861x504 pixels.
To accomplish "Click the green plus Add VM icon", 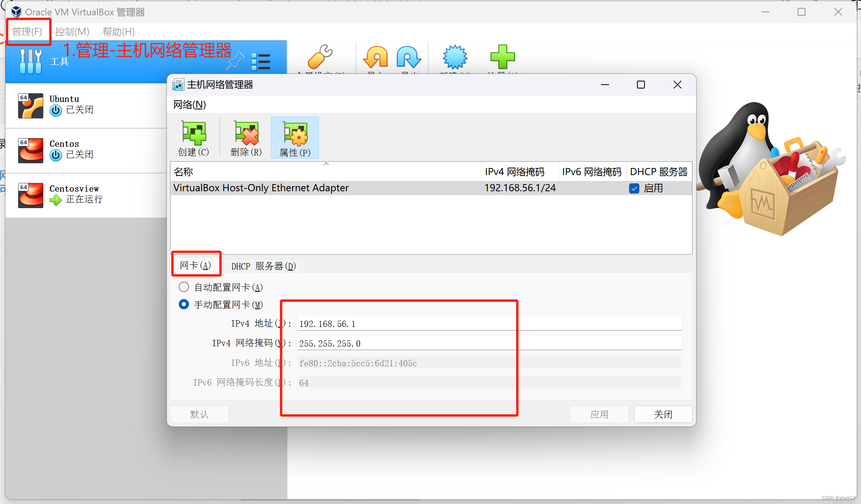I will coord(502,57).
